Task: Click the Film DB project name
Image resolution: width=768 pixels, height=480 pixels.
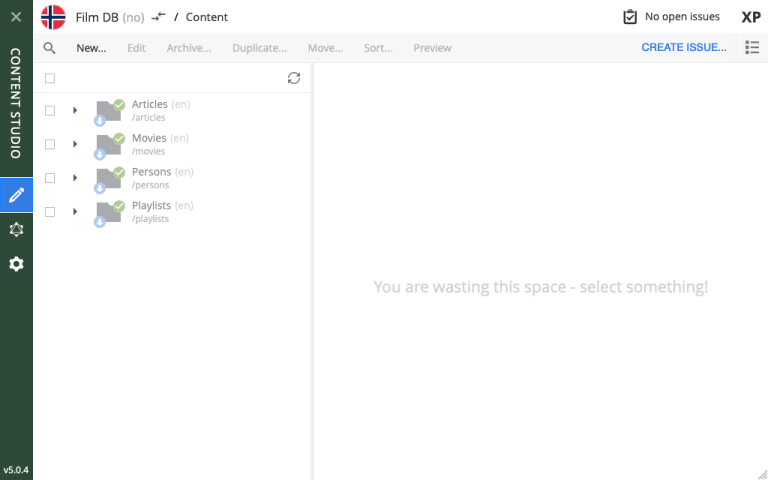Action: [x=97, y=17]
